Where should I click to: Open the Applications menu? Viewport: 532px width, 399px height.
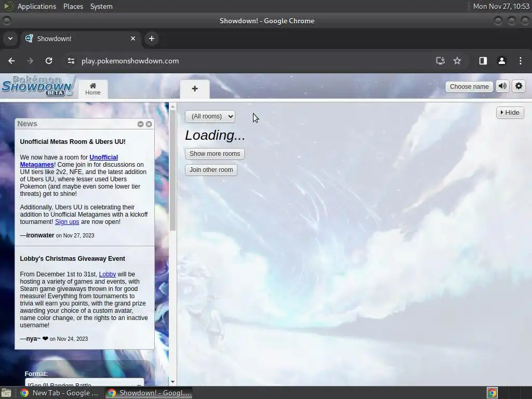(x=37, y=6)
